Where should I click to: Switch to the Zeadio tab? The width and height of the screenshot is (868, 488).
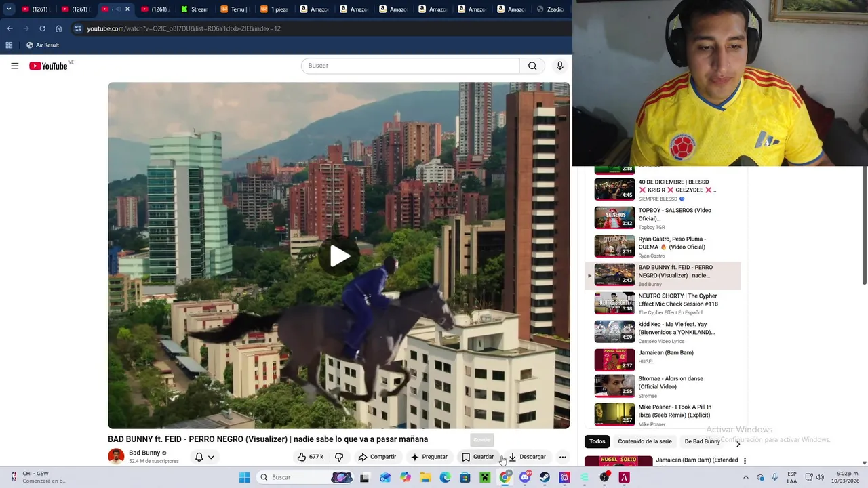pyautogui.click(x=551, y=9)
